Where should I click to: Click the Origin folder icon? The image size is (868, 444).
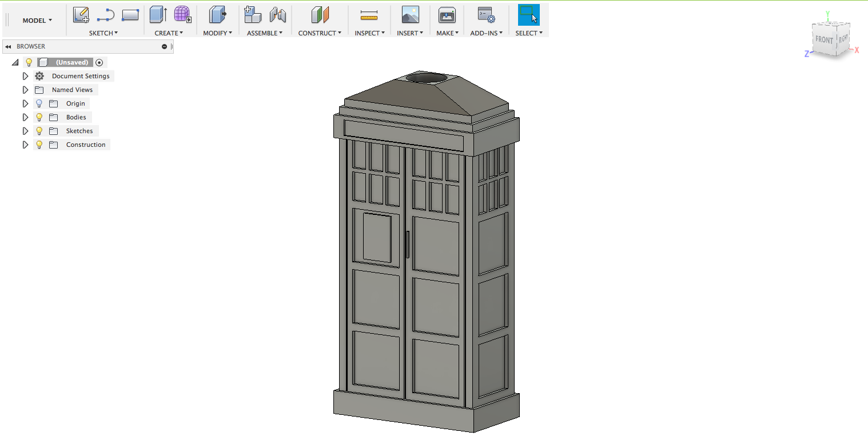[x=54, y=103]
